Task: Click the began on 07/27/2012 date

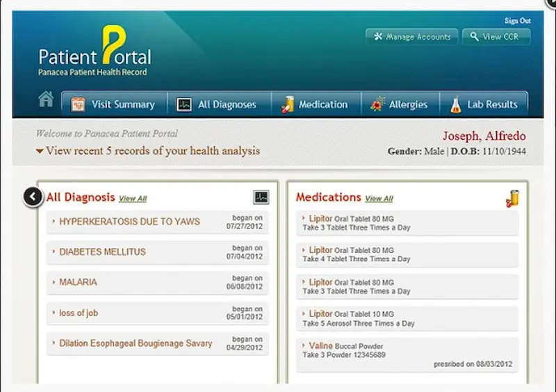Action: tap(245, 222)
